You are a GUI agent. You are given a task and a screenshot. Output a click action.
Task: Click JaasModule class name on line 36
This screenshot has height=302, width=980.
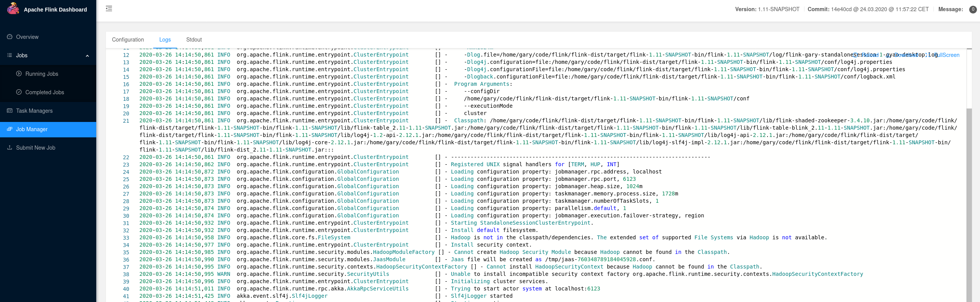(x=389, y=259)
